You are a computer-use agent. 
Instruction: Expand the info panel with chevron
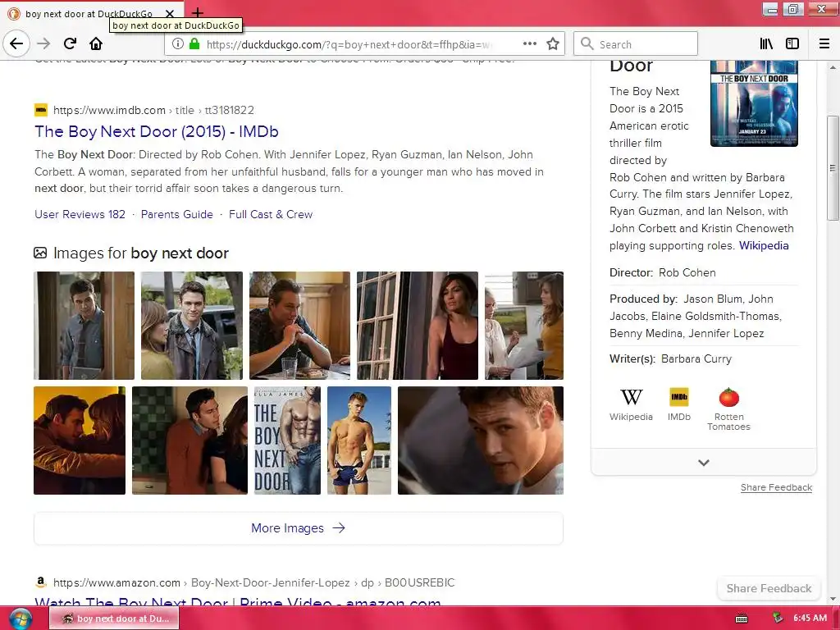[704, 463]
